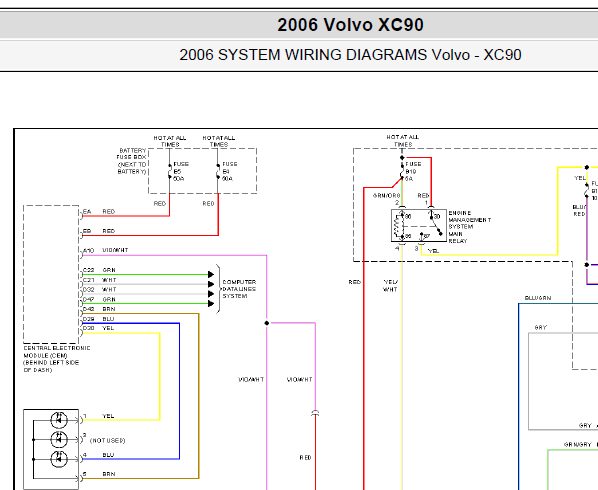The width and height of the screenshot is (598, 490).
Task: Click the "D29 BLU" pin label
Action: coord(99,319)
